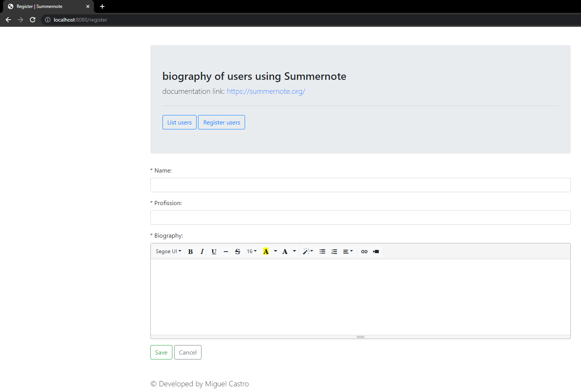
Task: Select the Register users button
Action: point(221,122)
